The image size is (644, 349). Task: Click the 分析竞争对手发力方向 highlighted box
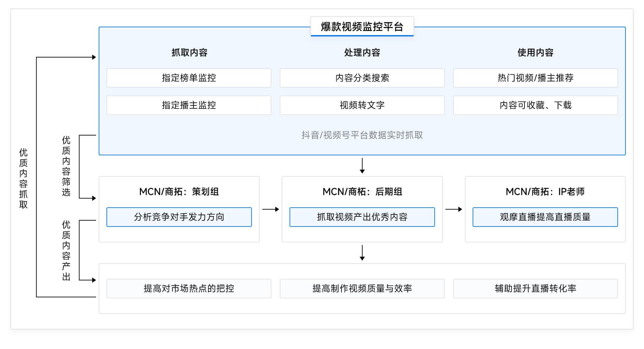pyautogui.click(x=179, y=217)
